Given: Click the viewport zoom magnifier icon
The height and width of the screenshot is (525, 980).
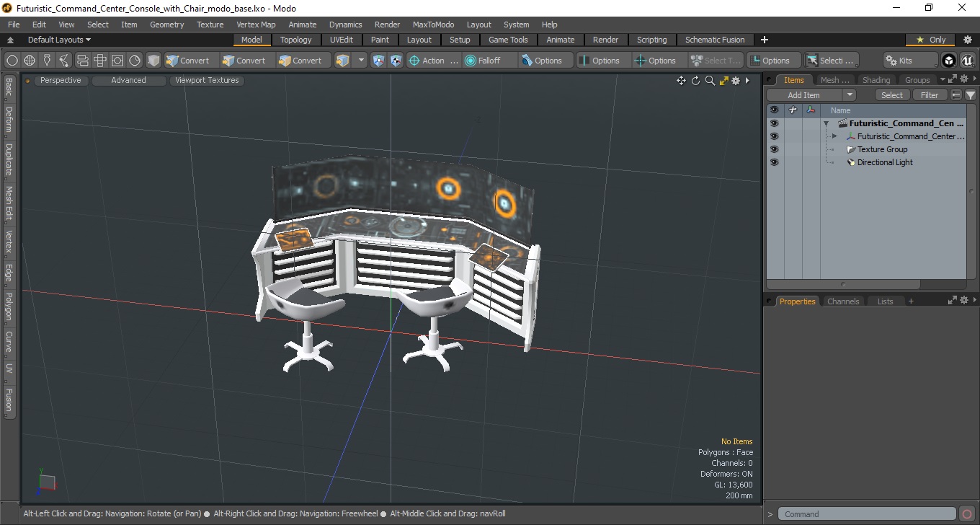Looking at the screenshot, I should coord(710,81).
